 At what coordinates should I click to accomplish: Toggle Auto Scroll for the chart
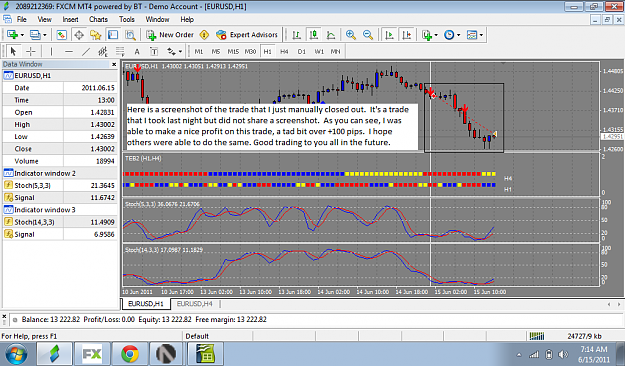click(x=389, y=35)
